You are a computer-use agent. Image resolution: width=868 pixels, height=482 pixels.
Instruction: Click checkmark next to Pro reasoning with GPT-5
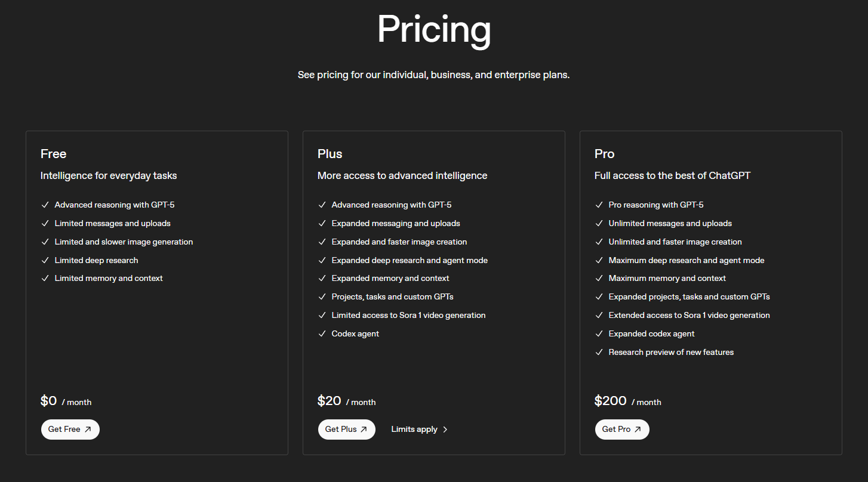pos(599,205)
